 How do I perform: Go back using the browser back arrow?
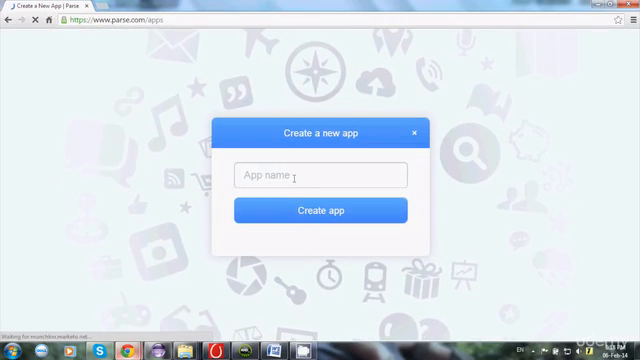click(8, 20)
